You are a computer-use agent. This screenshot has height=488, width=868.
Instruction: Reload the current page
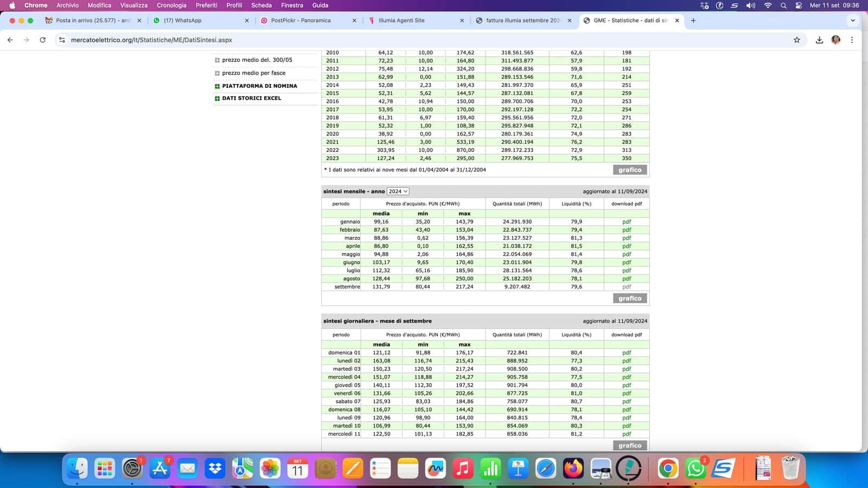[43, 40]
